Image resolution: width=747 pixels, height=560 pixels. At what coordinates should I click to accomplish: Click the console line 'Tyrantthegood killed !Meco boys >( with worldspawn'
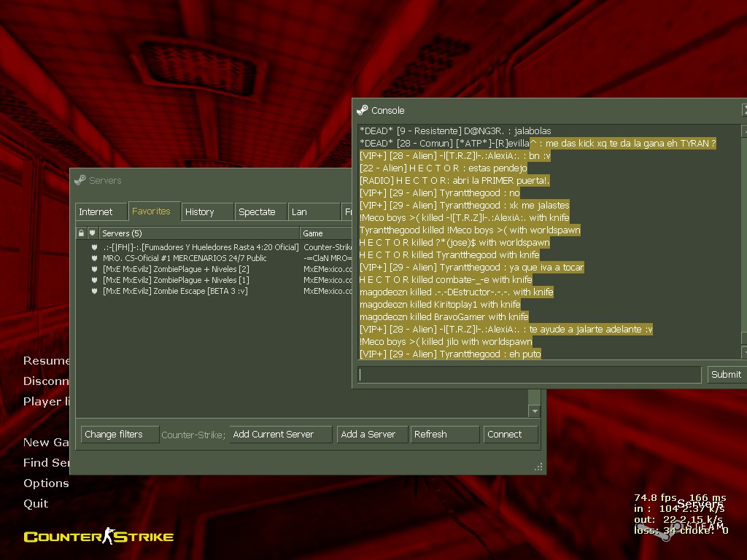click(470, 230)
